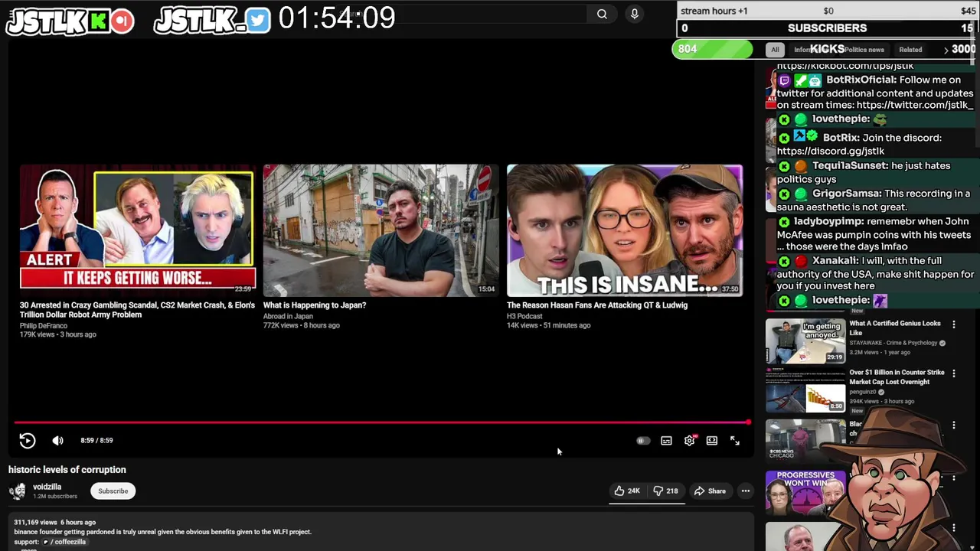Screen dimensions: 980x551
Task: Open the H3 Podcast channel name
Action: tap(524, 316)
